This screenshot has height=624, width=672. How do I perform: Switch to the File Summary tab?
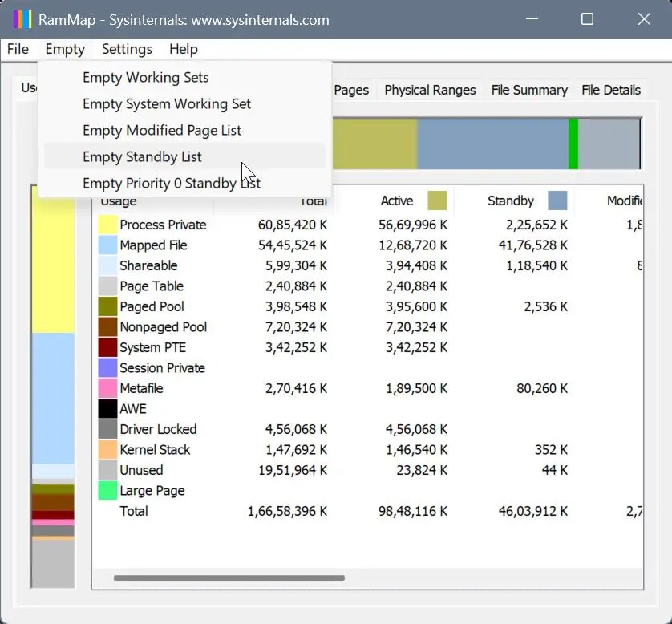(x=529, y=90)
